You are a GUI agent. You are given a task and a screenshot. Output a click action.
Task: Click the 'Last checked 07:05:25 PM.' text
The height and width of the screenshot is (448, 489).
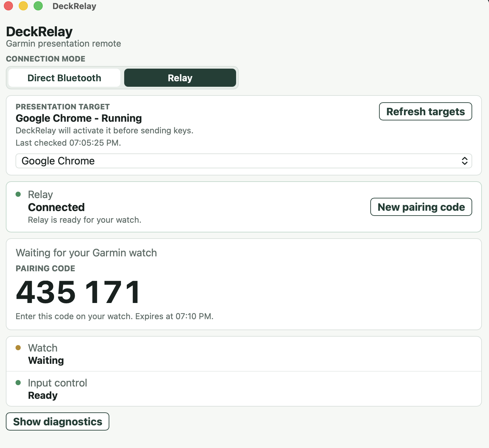tap(68, 143)
